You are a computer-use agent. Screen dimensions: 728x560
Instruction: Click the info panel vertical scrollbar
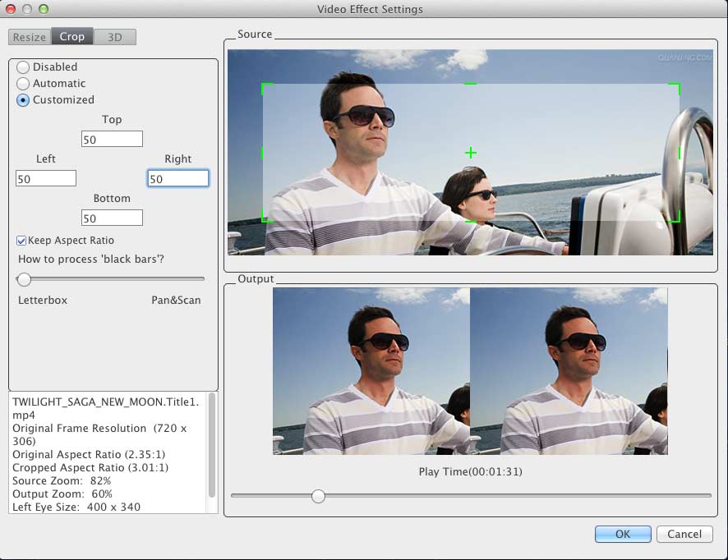[x=212, y=445]
